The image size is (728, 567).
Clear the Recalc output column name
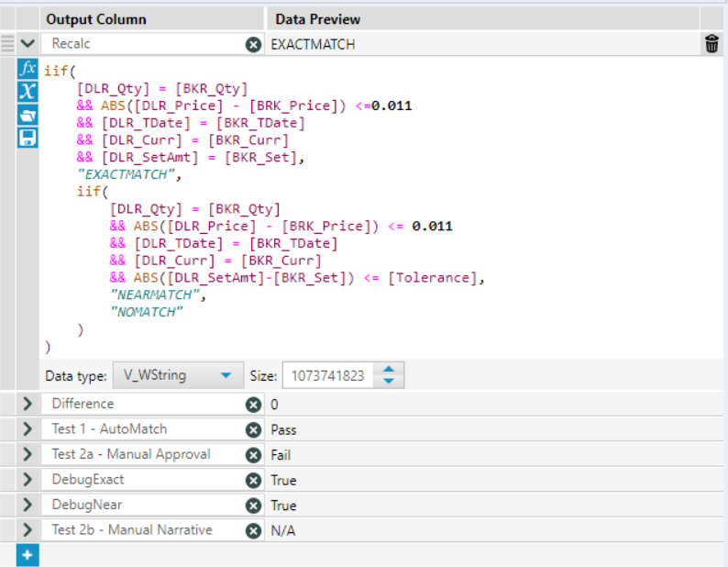click(253, 44)
